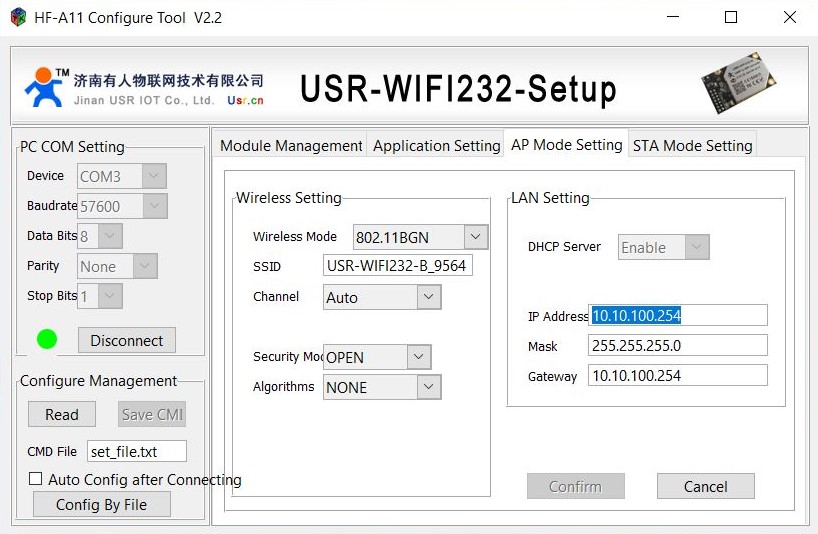Click the Gateway input field
Screen dimensions: 818x534
tap(678, 375)
